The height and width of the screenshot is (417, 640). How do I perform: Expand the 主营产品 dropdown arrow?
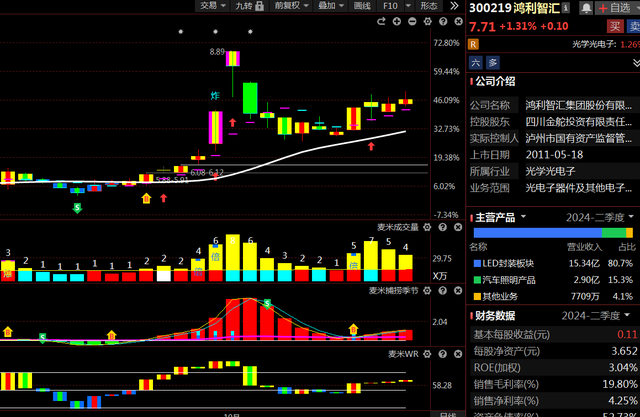[x=521, y=217]
